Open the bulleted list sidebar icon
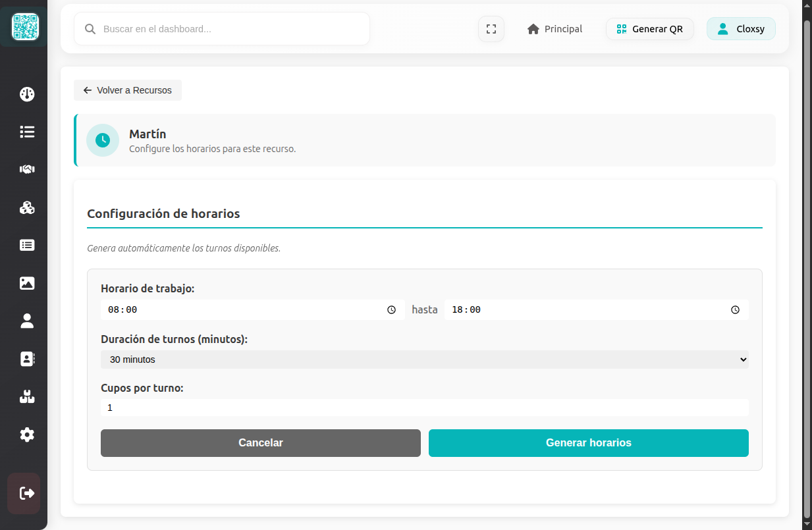Screen dimensions: 812x530 coord(27,132)
